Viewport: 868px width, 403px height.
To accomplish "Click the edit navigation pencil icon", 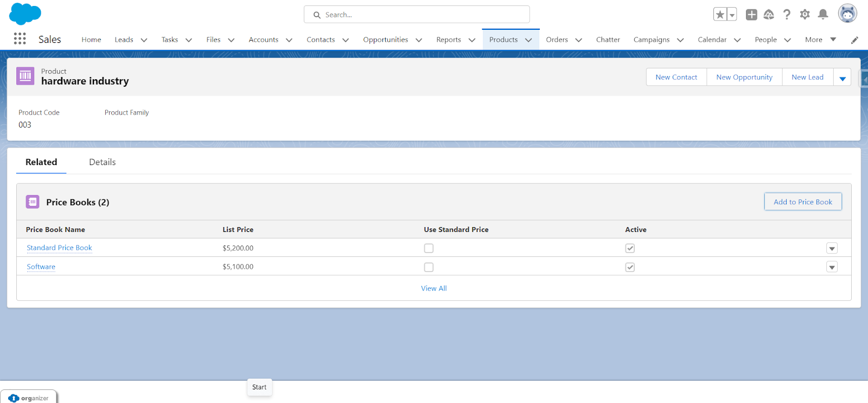I will point(854,40).
